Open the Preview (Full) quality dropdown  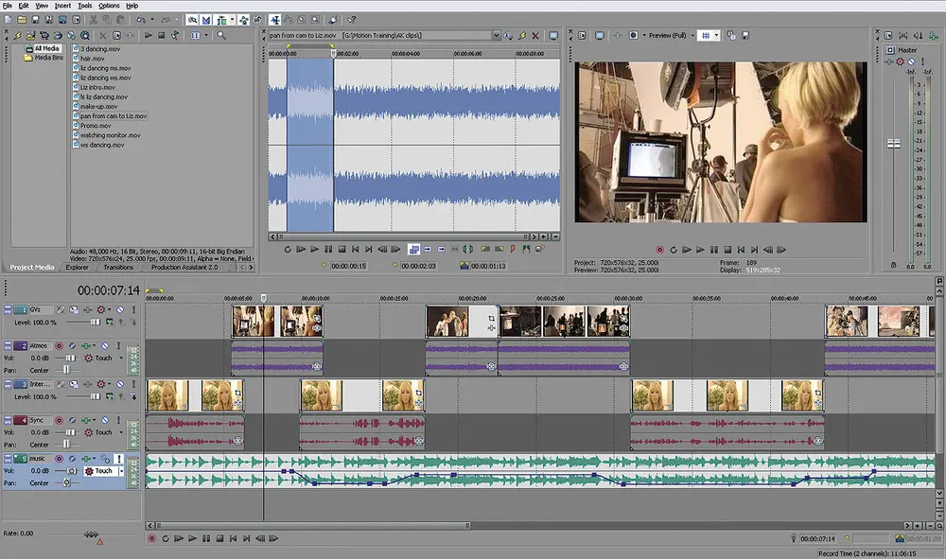[x=692, y=34]
